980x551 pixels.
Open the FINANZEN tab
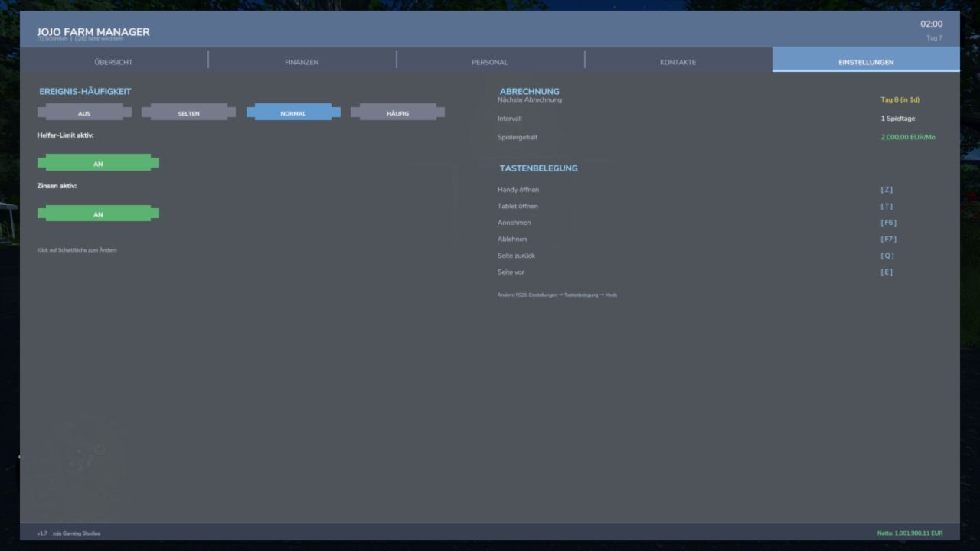click(302, 62)
